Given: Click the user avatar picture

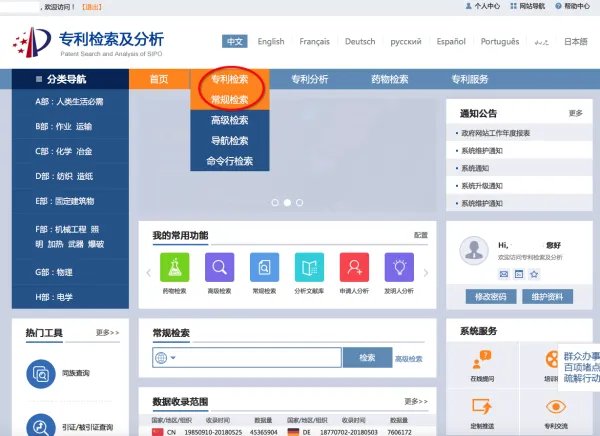Looking at the screenshot, I should click(x=474, y=250).
